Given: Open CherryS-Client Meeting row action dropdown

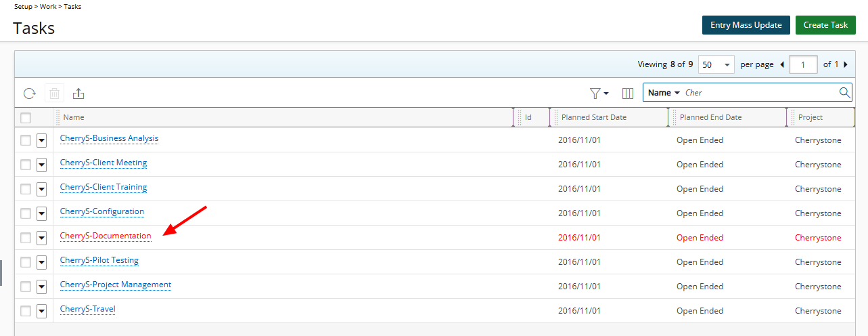Looking at the screenshot, I should pos(41,165).
